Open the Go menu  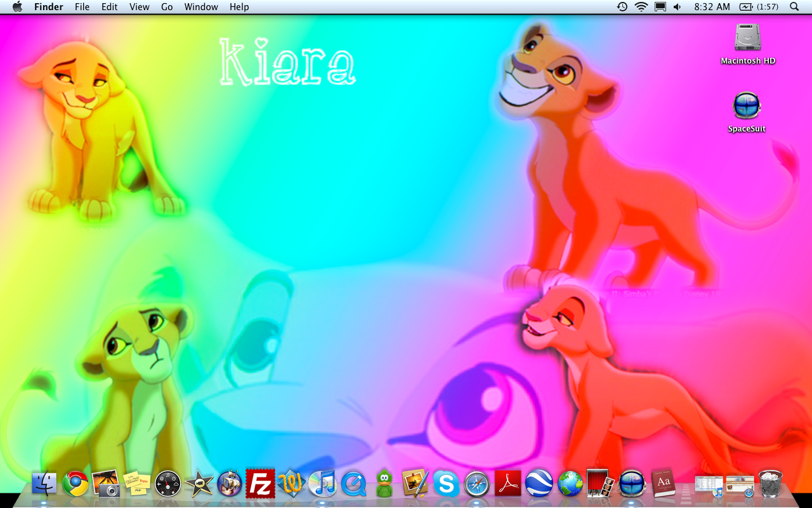click(167, 7)
